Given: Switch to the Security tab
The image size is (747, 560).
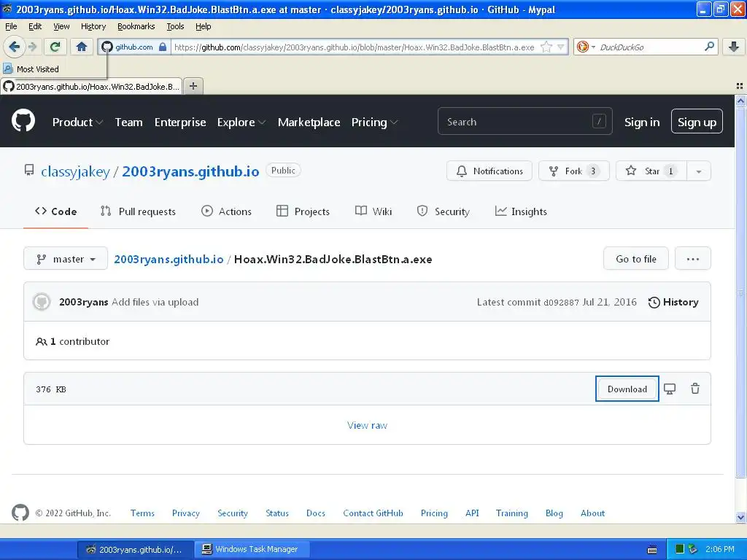Looking at the screenshot, I should [x=443, y=211].
